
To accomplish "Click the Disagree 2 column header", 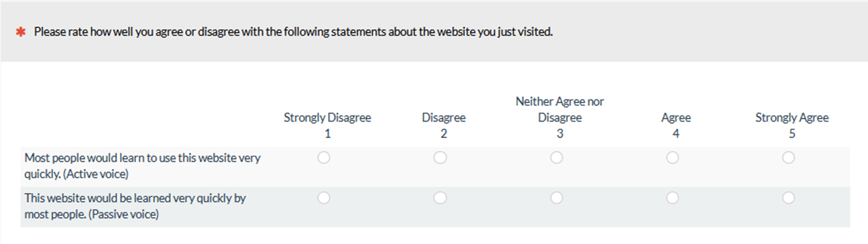I will 444,126.
